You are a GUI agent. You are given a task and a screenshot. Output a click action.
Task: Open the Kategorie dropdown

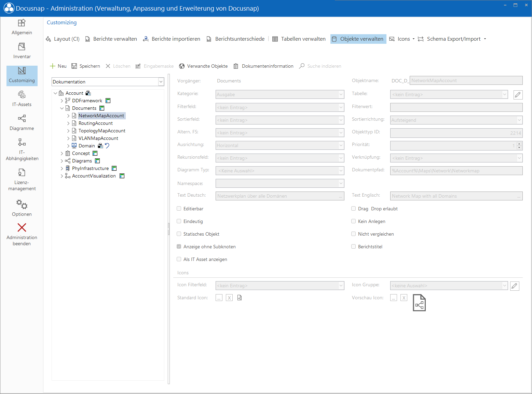(280, 95)
